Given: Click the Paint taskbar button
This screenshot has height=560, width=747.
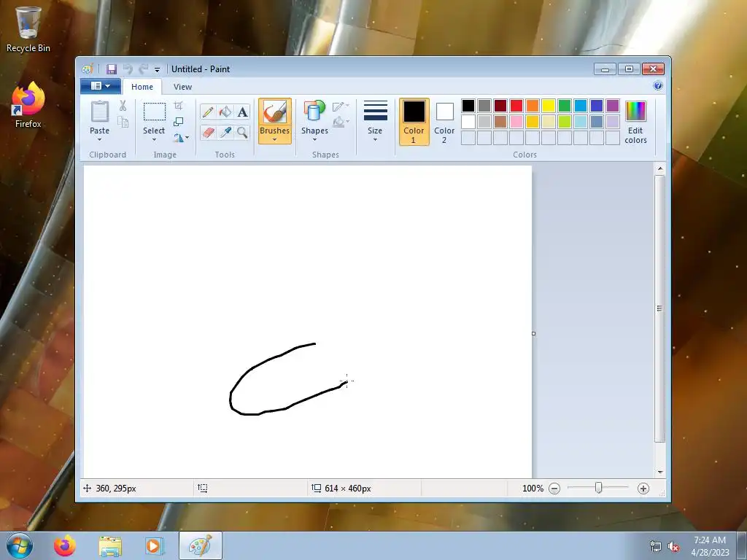Looking at the screenshot, I should click(x=200, y=545).
